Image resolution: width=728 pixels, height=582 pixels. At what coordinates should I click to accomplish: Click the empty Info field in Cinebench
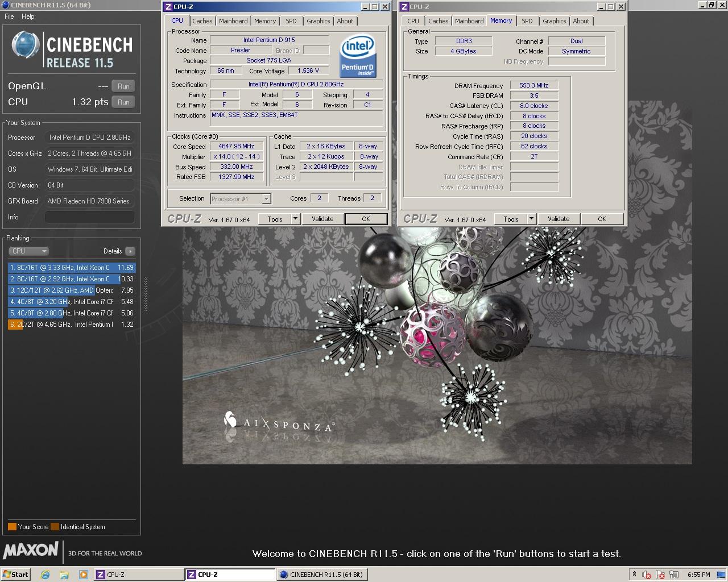[90, 217]
